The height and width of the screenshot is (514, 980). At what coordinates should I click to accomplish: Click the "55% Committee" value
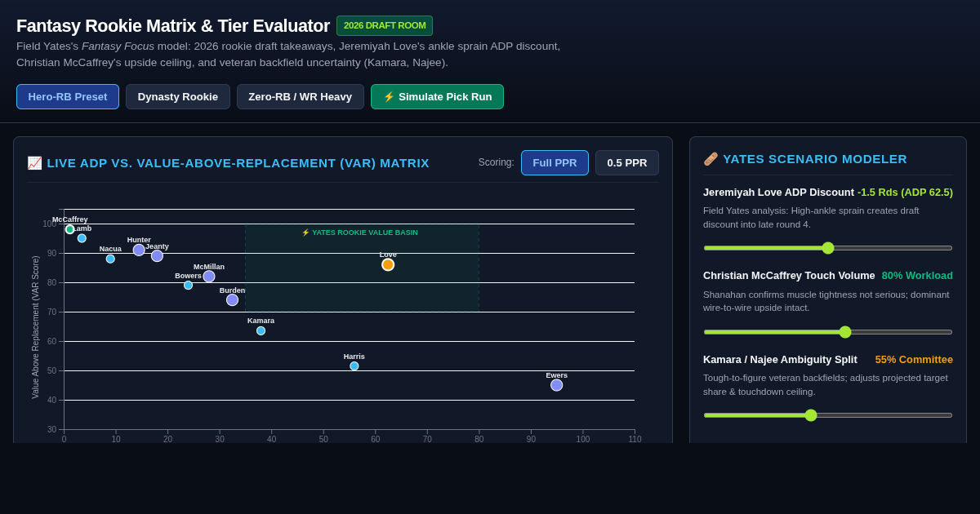tap(914, 360)
